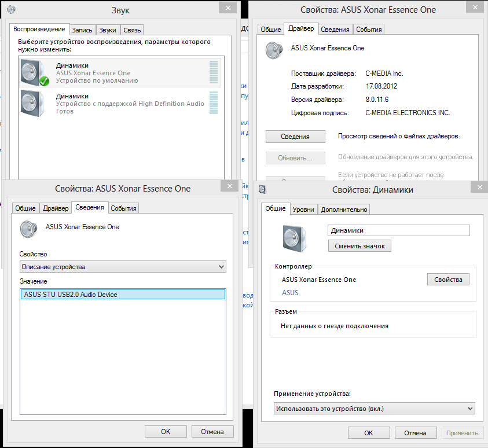Click title bar icon of Speakers properties window
This screenshot has height=448, width=488.
[262, 189]
